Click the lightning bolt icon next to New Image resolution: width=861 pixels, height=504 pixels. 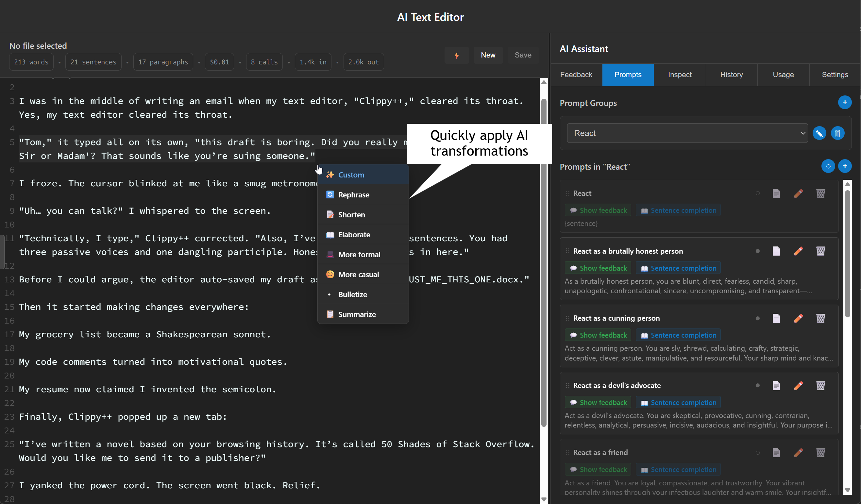457,55
